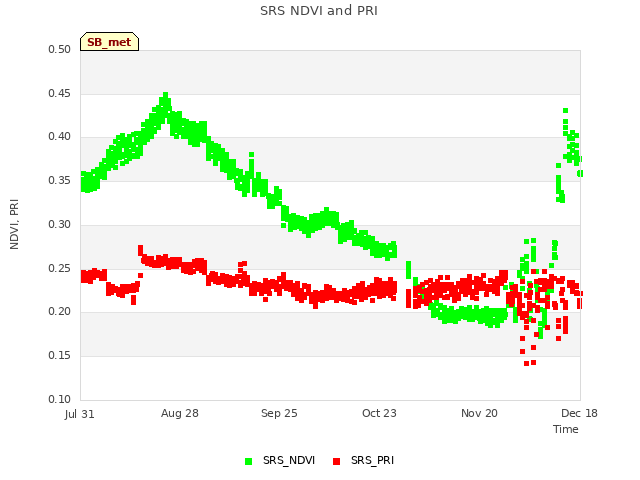Click the SB_met label tag

(x=109, y=42)
